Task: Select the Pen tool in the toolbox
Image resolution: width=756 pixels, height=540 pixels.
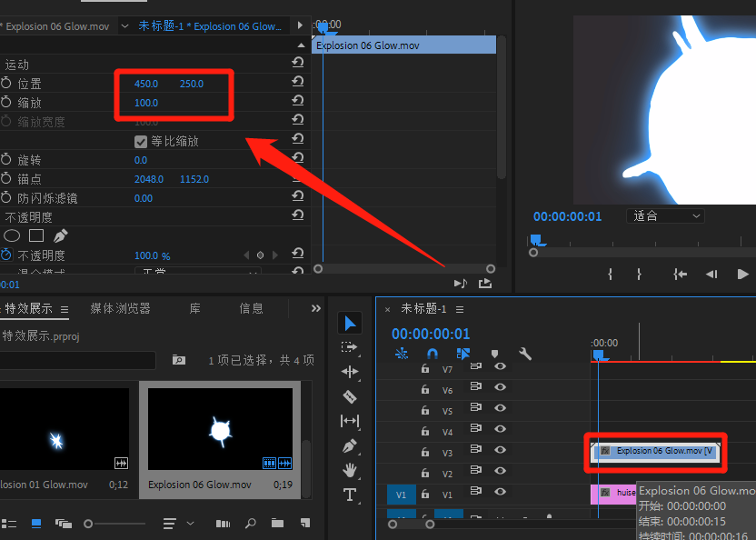Action: click(x=350, y=445)
